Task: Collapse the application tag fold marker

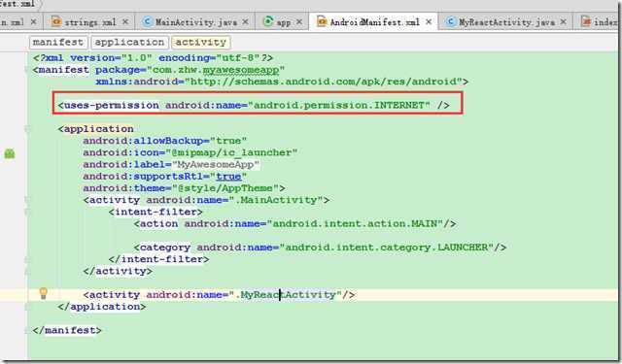Action: pyautogui.click(x=27, y=129)
